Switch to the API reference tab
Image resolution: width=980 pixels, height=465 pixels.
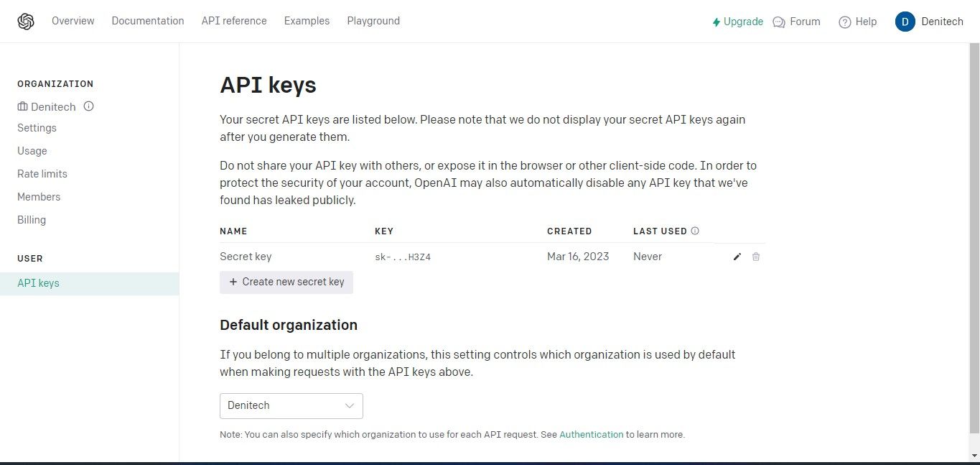tap(233, 21)
